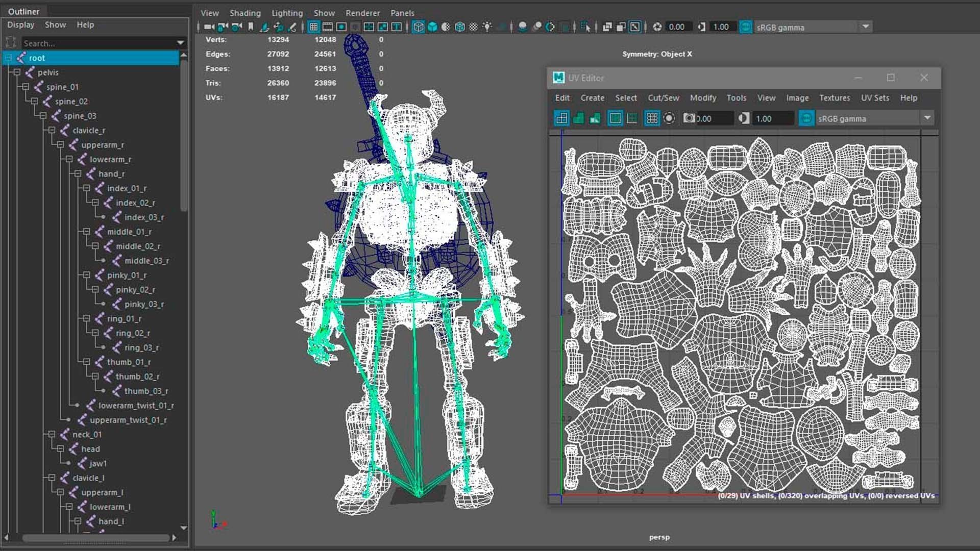Click UV Editor exposure camera icon

[689, 118]
